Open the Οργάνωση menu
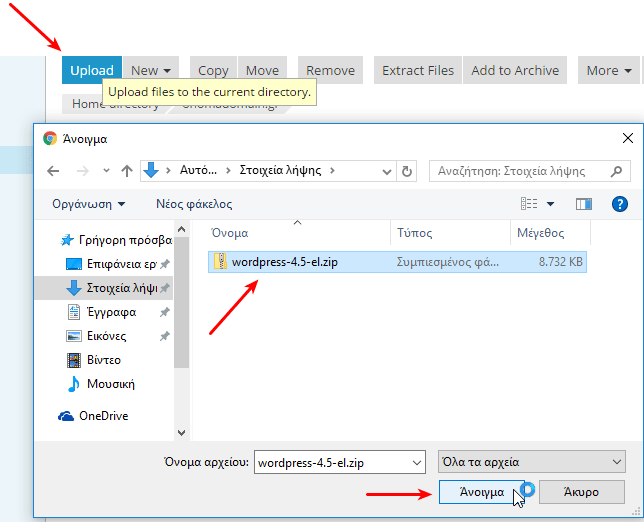 pyautogui.click(x=88, y=204)
